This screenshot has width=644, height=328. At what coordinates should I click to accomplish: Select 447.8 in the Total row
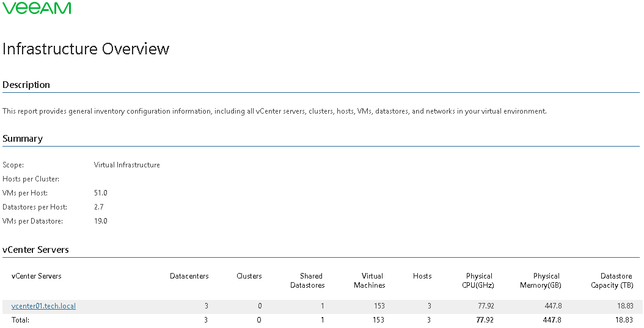pos(553,320)
